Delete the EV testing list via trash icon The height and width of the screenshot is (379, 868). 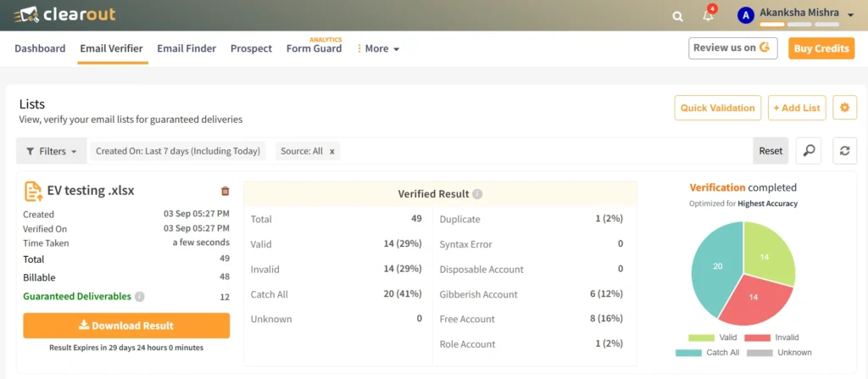[x=225, y=191]
